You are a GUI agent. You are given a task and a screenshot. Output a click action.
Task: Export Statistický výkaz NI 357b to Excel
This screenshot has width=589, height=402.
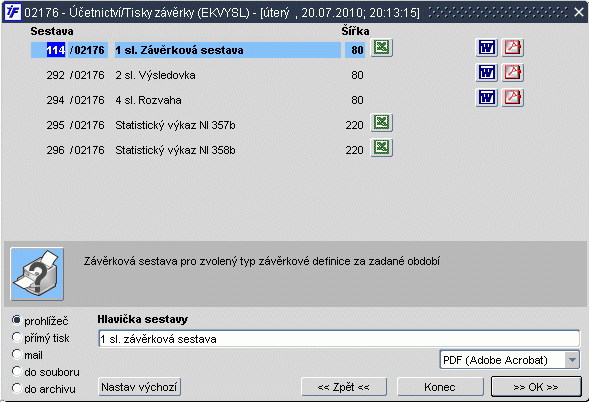click(x=382, y=122)
